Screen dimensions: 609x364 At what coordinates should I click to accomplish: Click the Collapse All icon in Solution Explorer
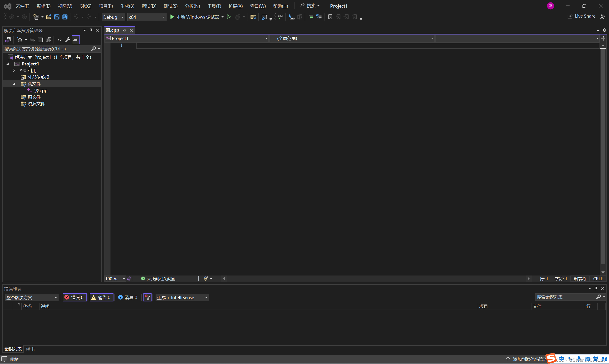click(40, 40)
